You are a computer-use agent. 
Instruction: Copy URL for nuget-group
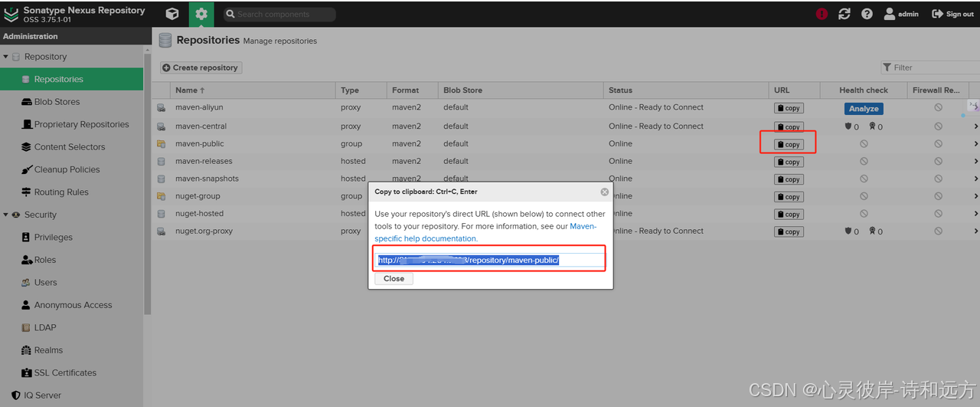tap(789, 197)
